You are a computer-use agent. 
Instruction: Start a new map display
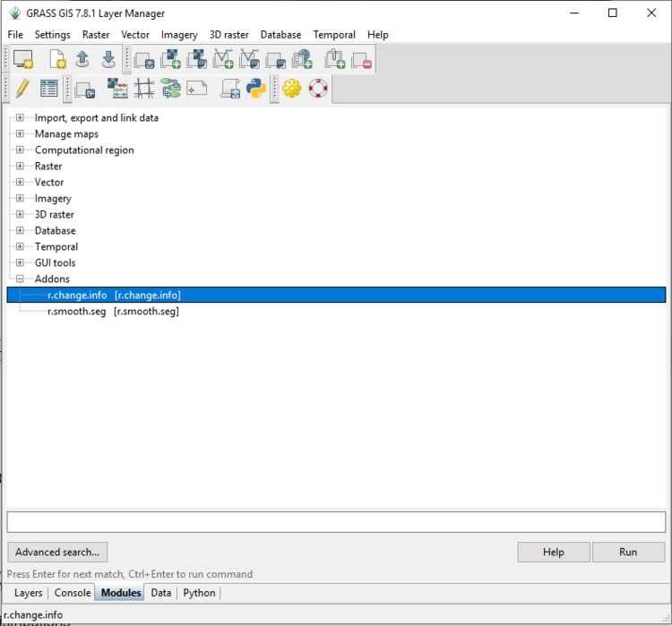(x=22, y=60)
